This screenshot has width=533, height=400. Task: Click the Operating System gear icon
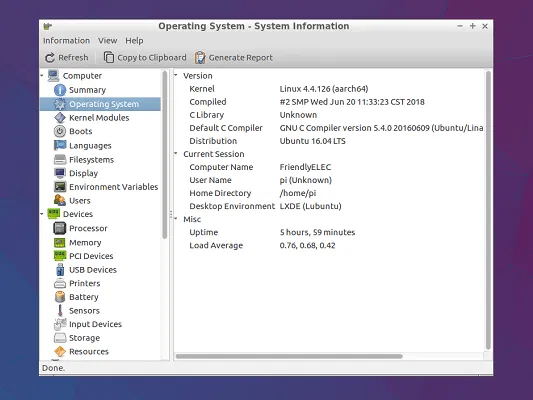tap(60, 104)
